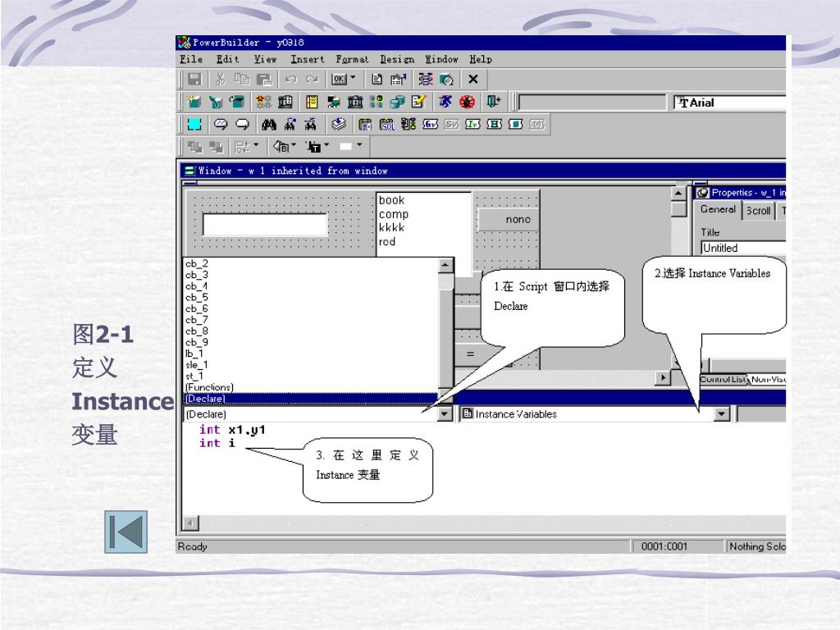Click the Paste Function icon
This screenshot has height=630, width=840.
365,125
